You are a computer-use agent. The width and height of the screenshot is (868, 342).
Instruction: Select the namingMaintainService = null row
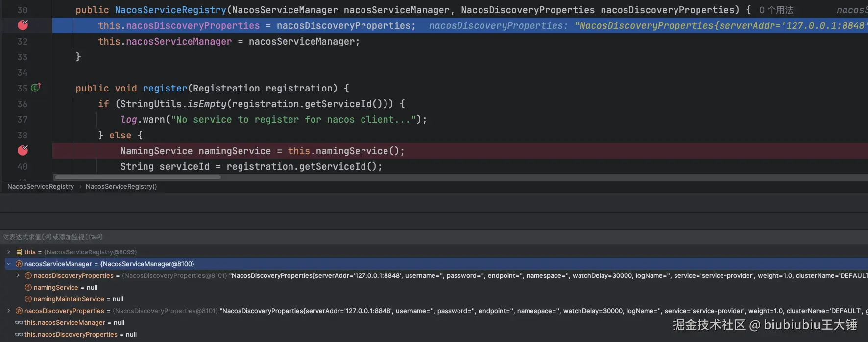point(434,299)
